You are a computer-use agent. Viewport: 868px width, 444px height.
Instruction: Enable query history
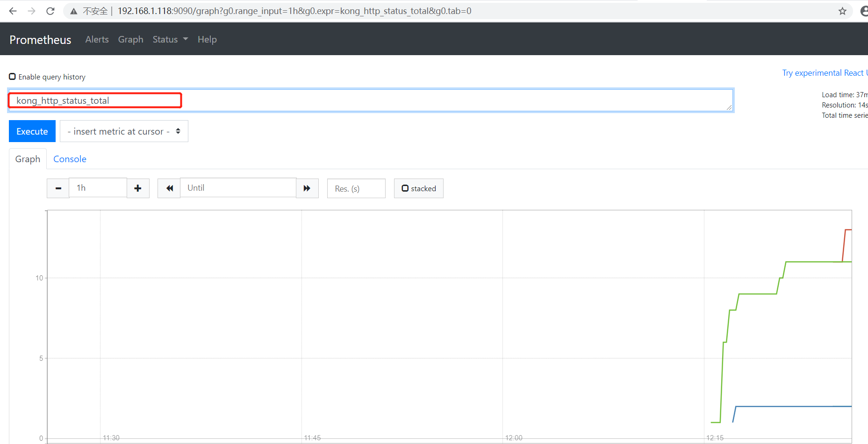tap(12, 76)
